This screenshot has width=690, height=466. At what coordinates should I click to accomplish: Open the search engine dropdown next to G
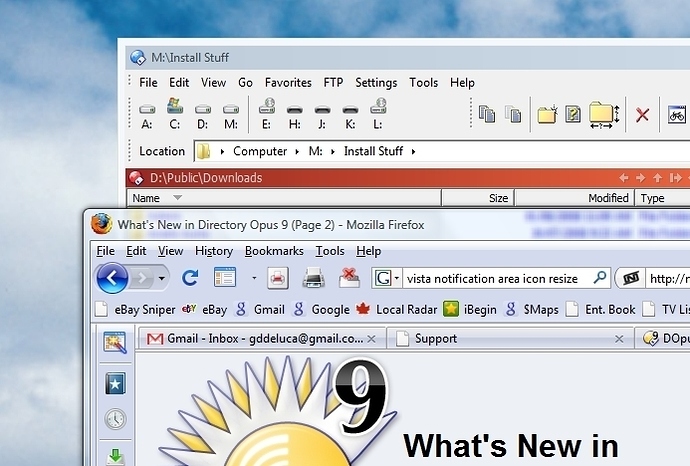396,278
